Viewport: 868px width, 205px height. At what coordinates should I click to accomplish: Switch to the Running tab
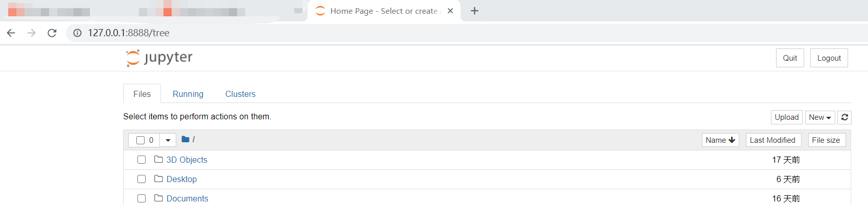point(188,94)
